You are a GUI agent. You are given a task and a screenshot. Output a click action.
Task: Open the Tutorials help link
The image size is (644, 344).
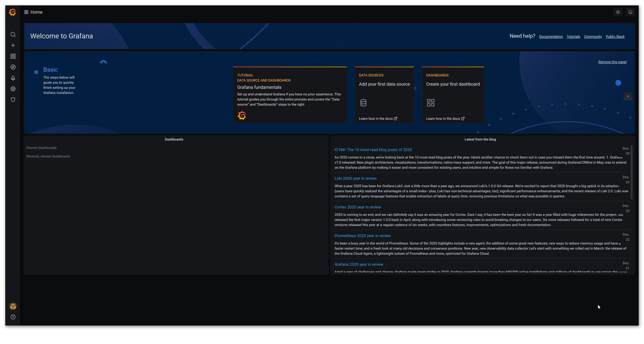573,36
